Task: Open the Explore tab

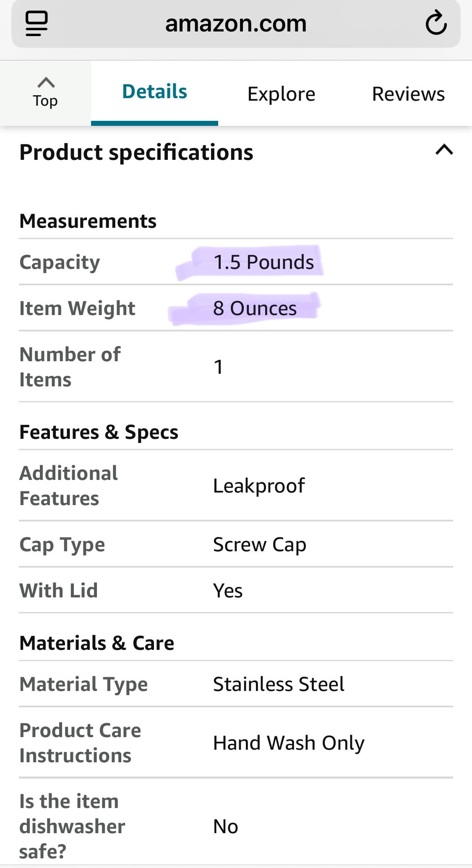Action: coord(281,94)
